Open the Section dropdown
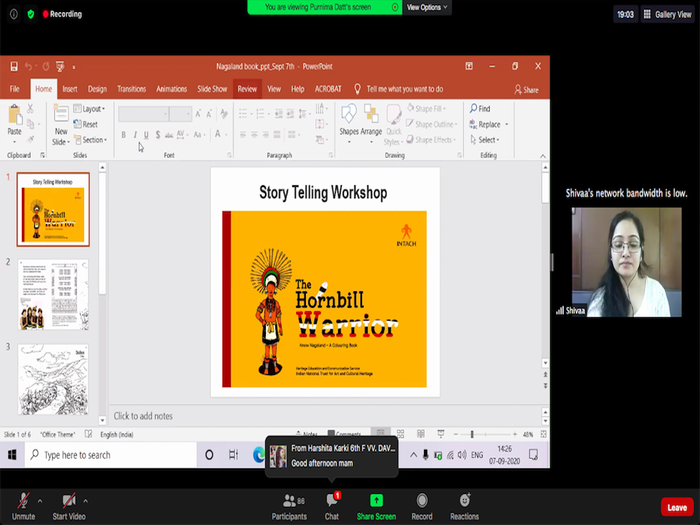 91,140
